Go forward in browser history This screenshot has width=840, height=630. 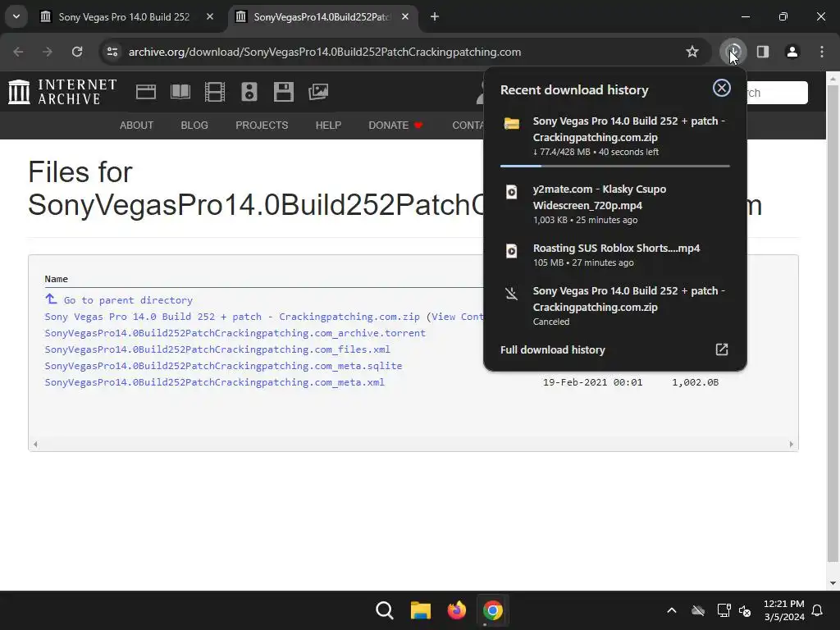(x=48, y=52)
